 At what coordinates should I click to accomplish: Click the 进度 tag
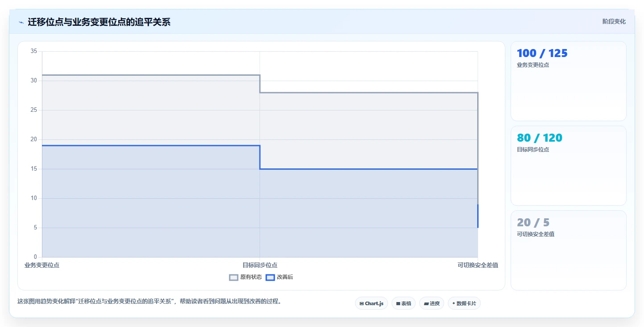click(x=432, y=303)
